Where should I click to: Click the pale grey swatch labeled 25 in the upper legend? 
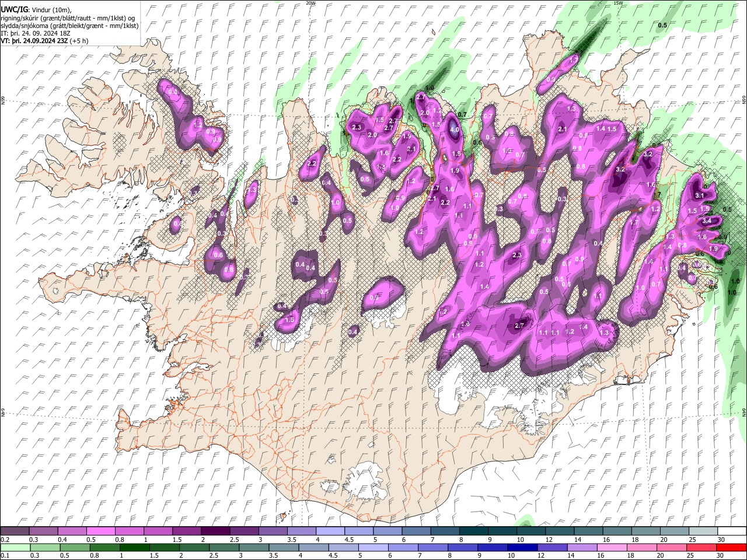[x=704, y=531]
